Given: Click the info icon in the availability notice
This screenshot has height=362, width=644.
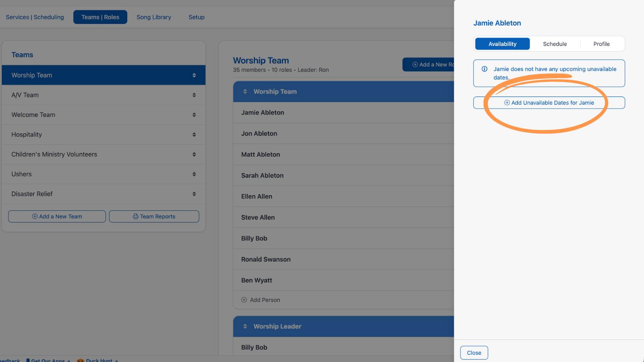Looking at the screenshot, I should pos(485,69).
